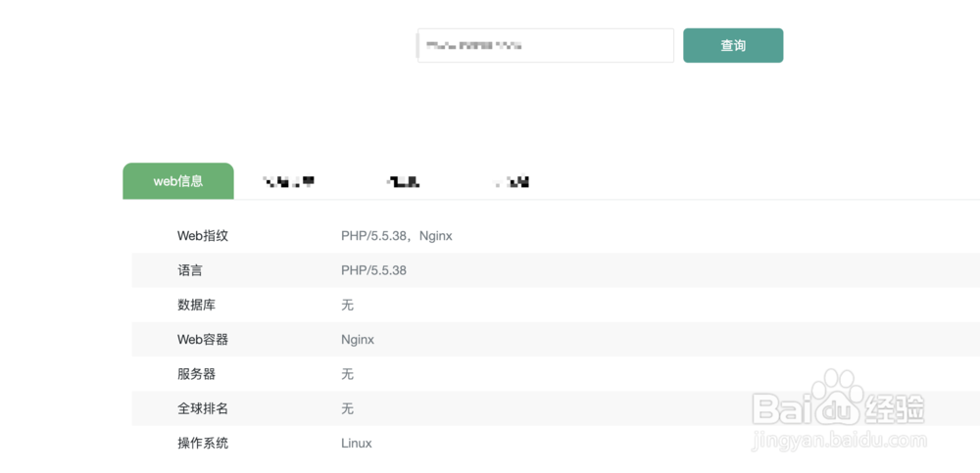The image size is (980, 473).
Task: Select the 无 value in 数据库 row
Action: click(348, 305)
